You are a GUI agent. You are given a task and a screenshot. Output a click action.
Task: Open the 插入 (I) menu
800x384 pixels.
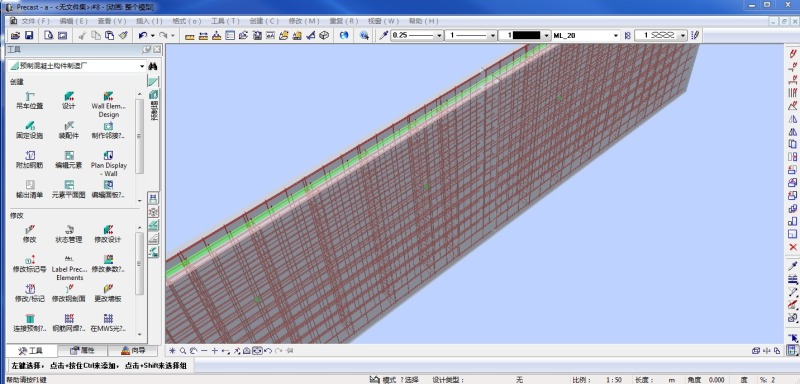click(149, 21)
